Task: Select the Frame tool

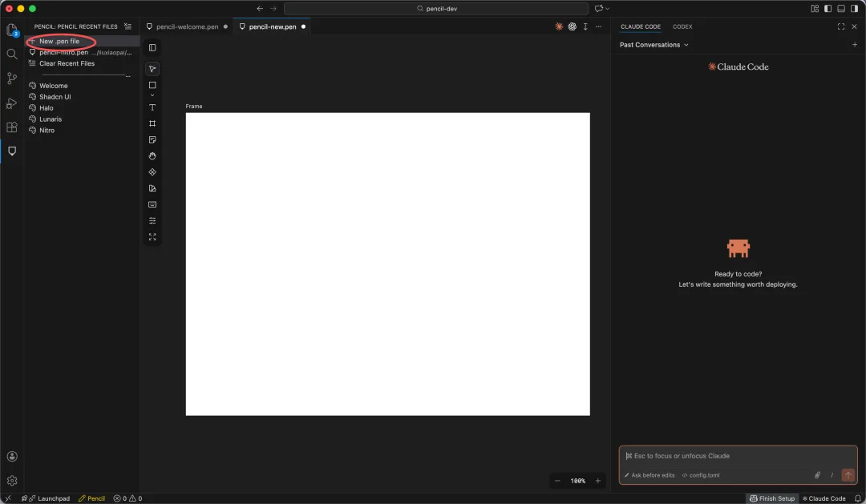Action: (x=152, y=123)
